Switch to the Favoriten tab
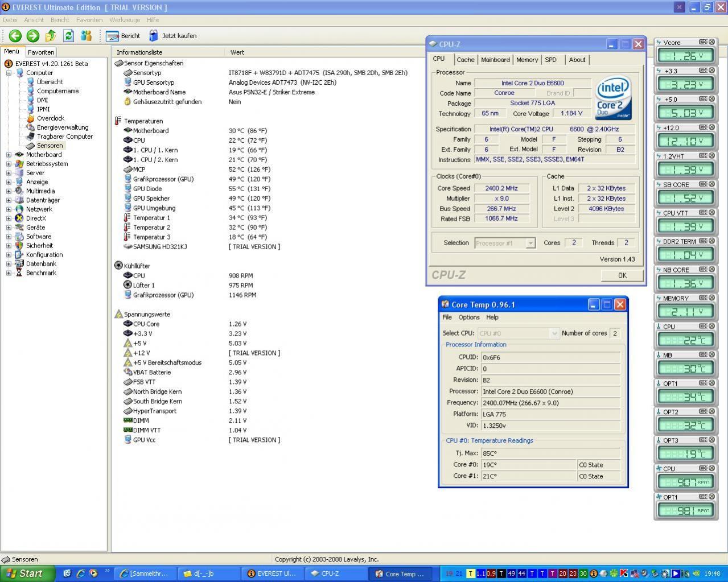 41,52
